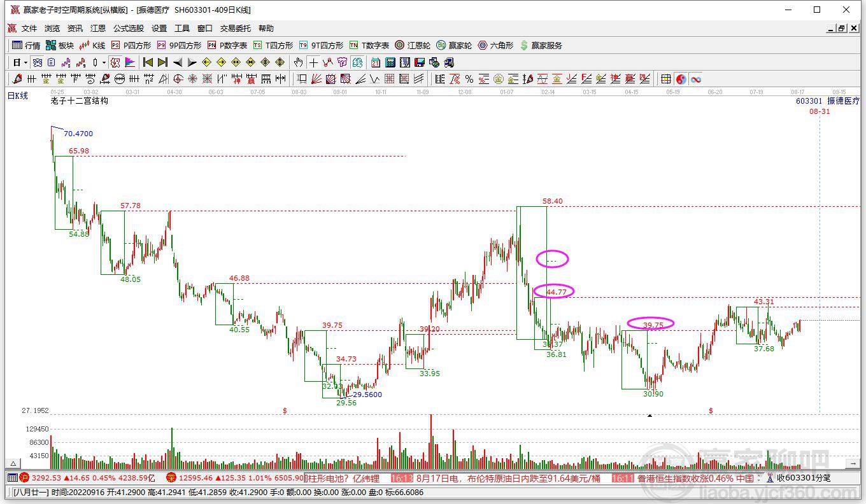Select the pencil drawing tool
This screenshot has width=866, height=504.
(17, 79)
